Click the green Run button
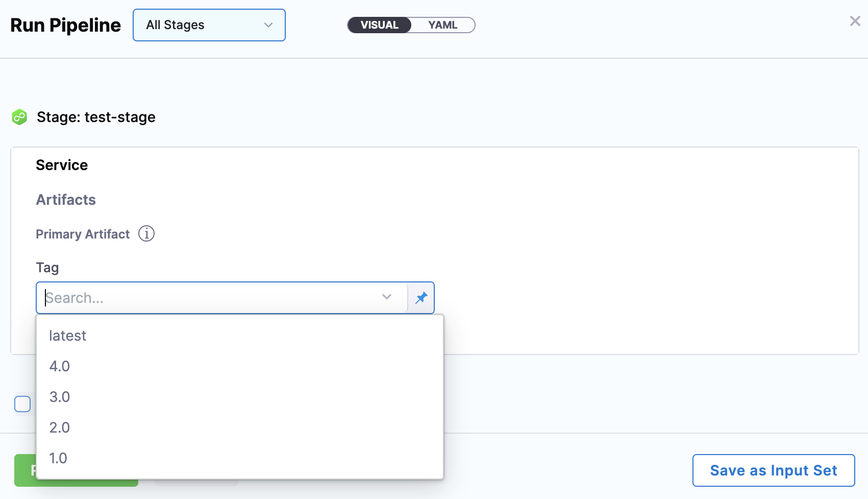The width and height of the screenshot is (868, 499). (25, 470)
